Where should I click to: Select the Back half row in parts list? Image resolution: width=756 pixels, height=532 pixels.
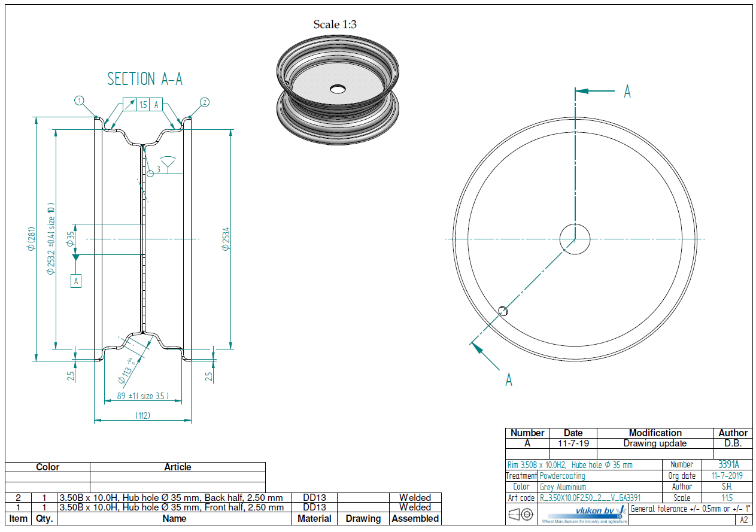171,498
